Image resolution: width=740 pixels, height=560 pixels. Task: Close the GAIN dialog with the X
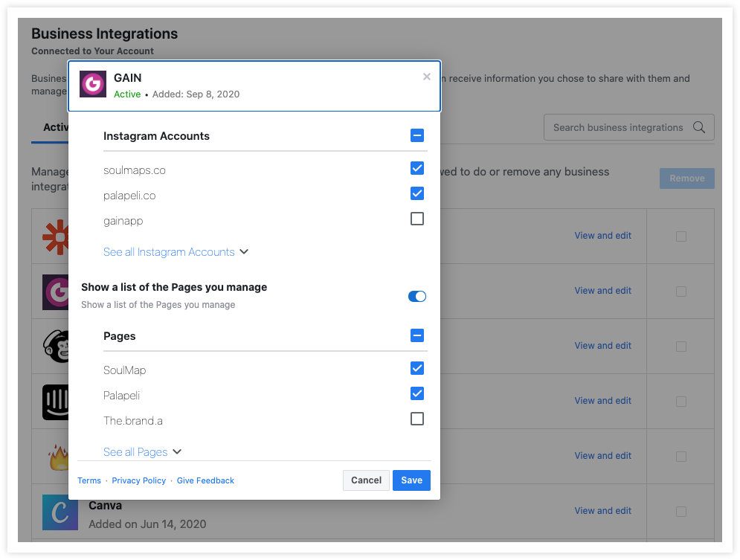427,77
